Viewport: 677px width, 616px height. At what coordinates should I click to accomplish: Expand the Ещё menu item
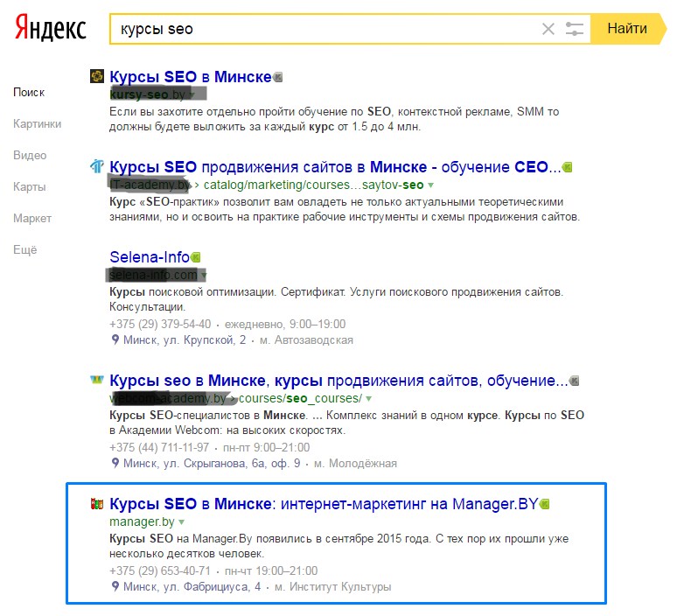(25, 250)
